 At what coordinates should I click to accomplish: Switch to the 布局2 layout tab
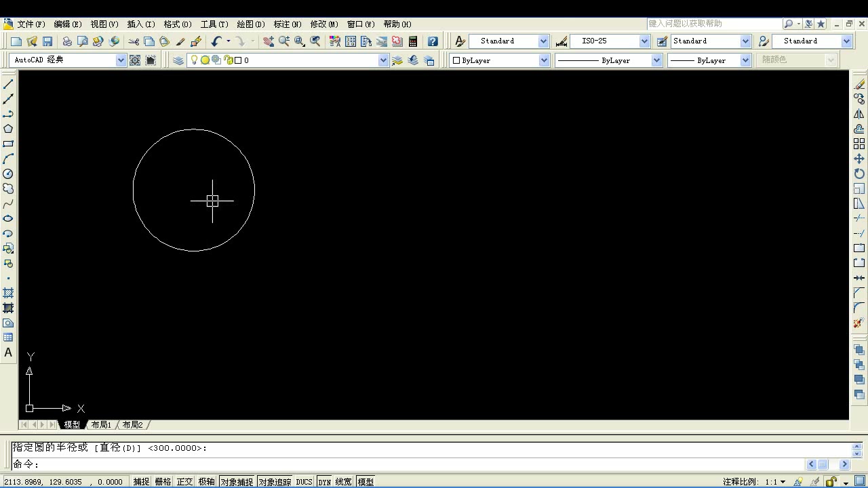[x=133, y=425]
